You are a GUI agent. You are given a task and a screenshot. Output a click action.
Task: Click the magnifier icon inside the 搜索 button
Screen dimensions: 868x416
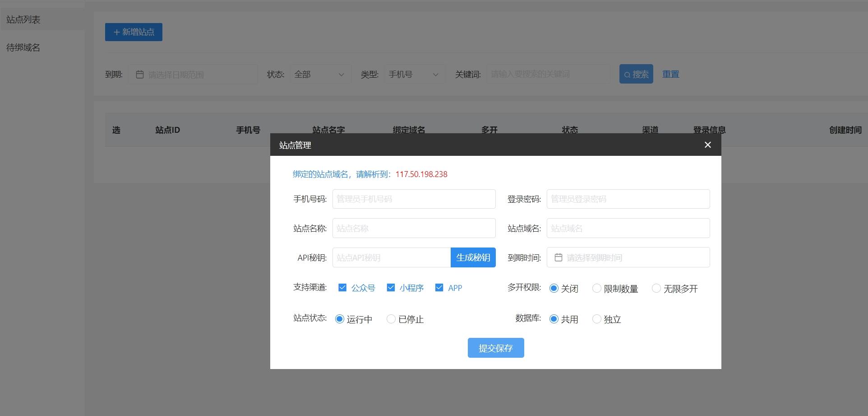627,74
